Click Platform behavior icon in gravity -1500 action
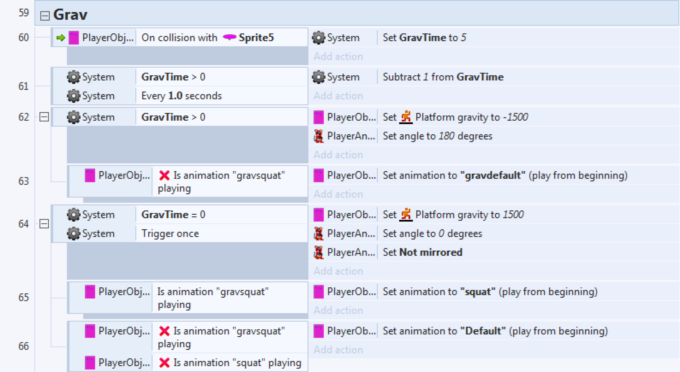 point(406,117)
